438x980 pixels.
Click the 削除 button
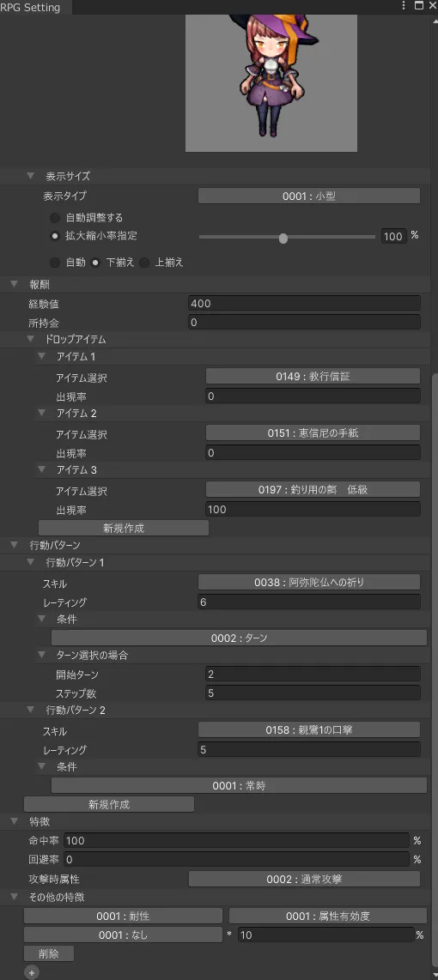click(x=49, y=953)
